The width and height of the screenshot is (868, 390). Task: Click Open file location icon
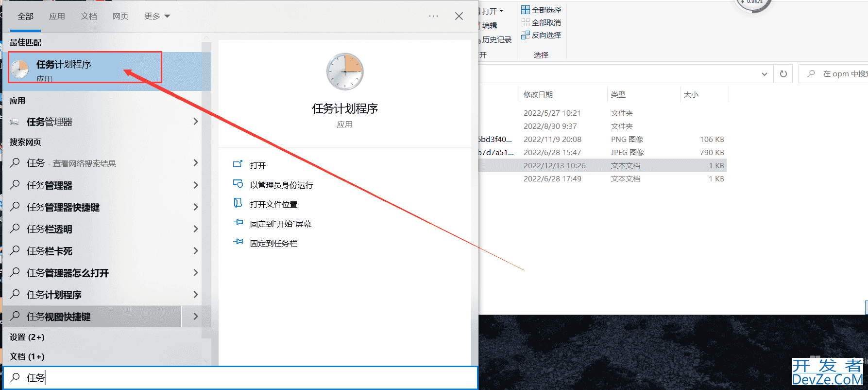(x=238, y=203)
